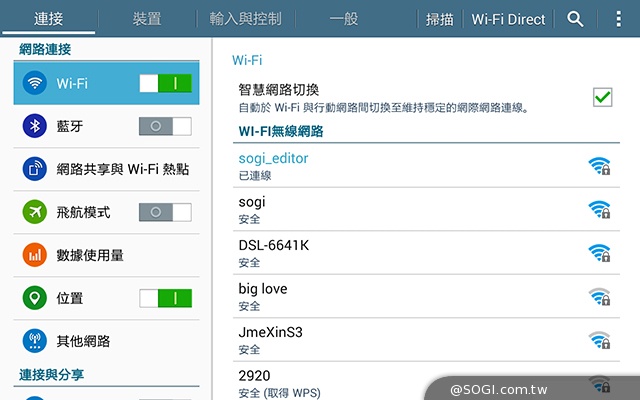Click signal icon for sogi network
The width and height of the screenshot is (640, 400).
[600, 209]
